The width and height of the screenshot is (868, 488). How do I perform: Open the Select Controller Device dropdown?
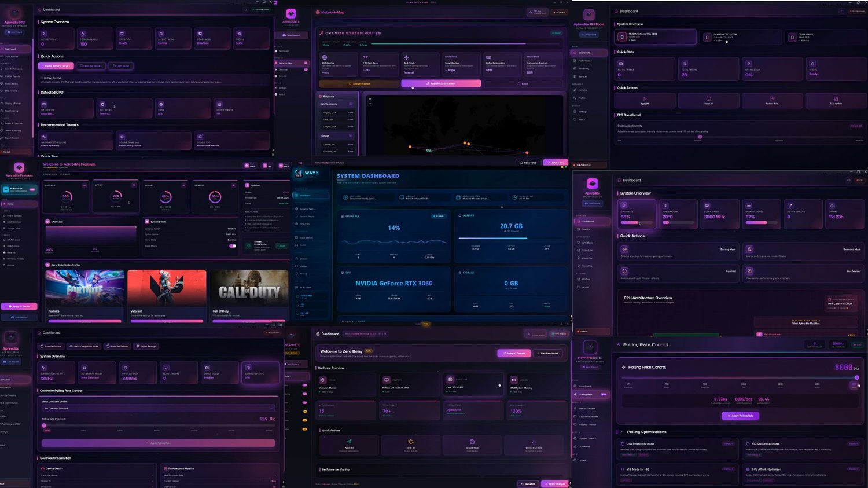[158, 408]
